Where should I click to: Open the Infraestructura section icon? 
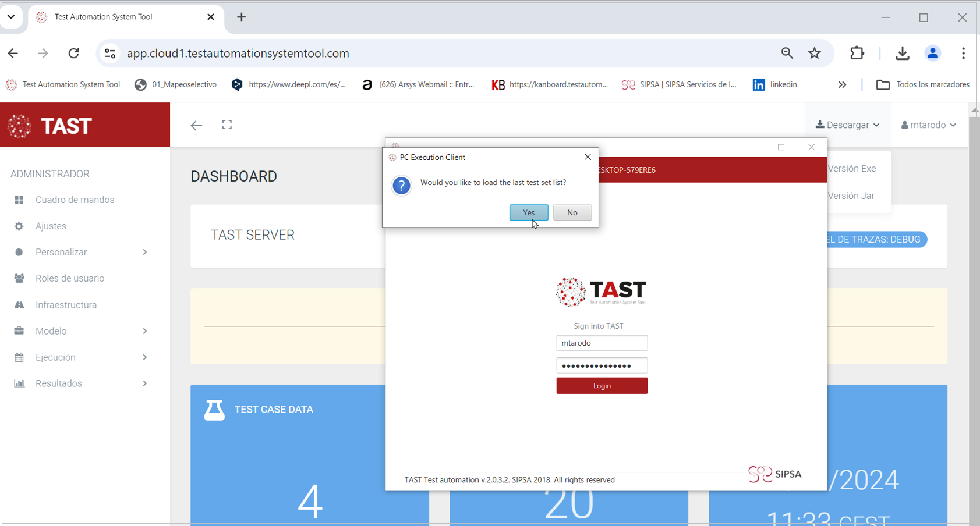19,304
